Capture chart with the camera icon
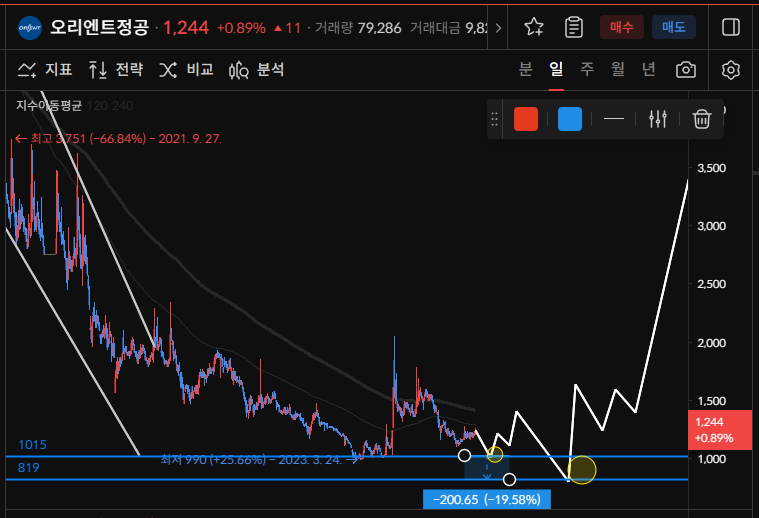Screen dimensions: 759x518 click(x=686, y=70)
